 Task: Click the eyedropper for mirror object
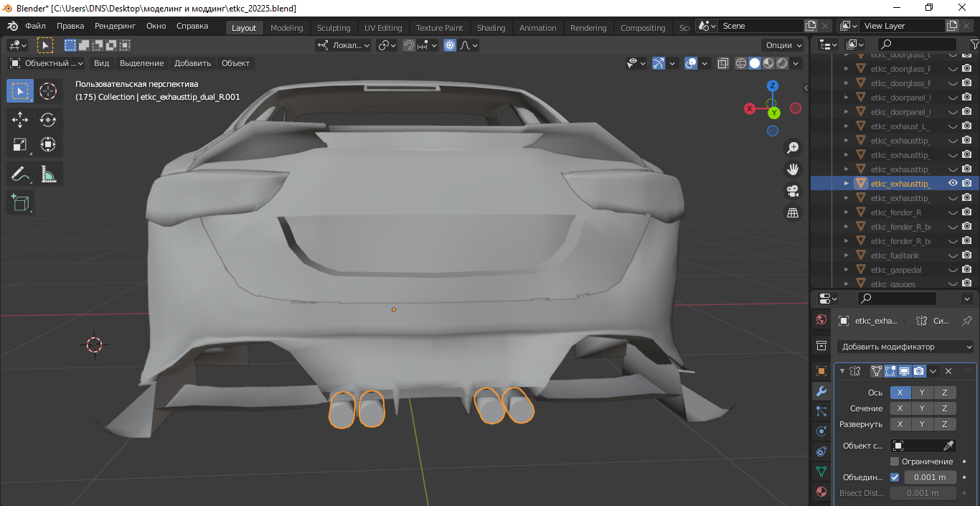[x=948, y=446]
